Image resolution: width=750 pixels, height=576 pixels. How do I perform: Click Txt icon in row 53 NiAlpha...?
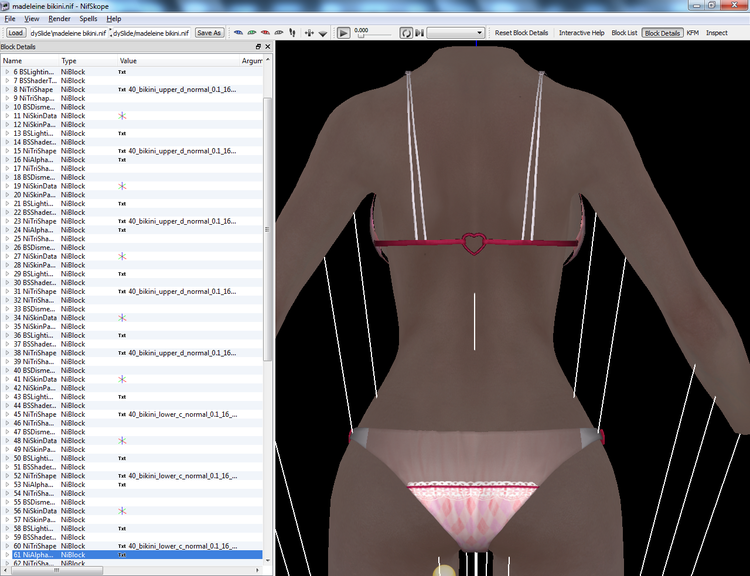click(122, 485)
